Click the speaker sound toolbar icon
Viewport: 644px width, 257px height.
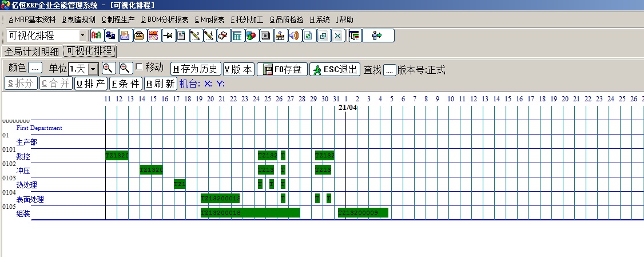point(294,36)
